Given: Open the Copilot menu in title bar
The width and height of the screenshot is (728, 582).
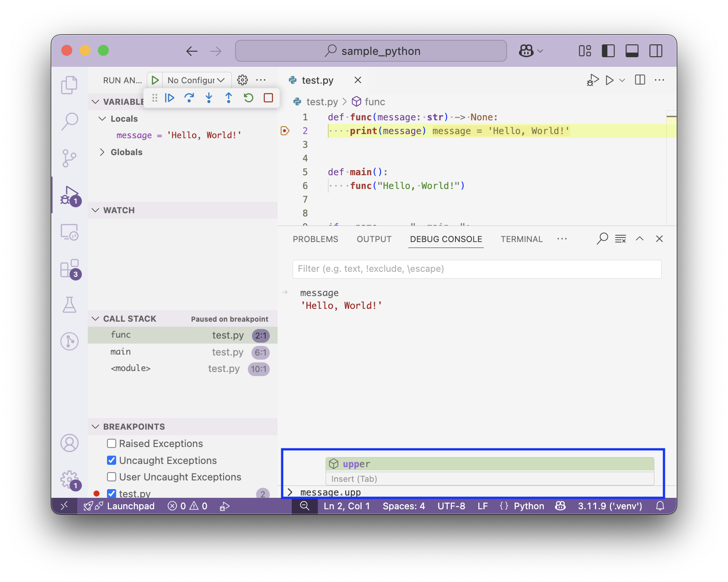Looking at the screenshot, I should 531,51.
